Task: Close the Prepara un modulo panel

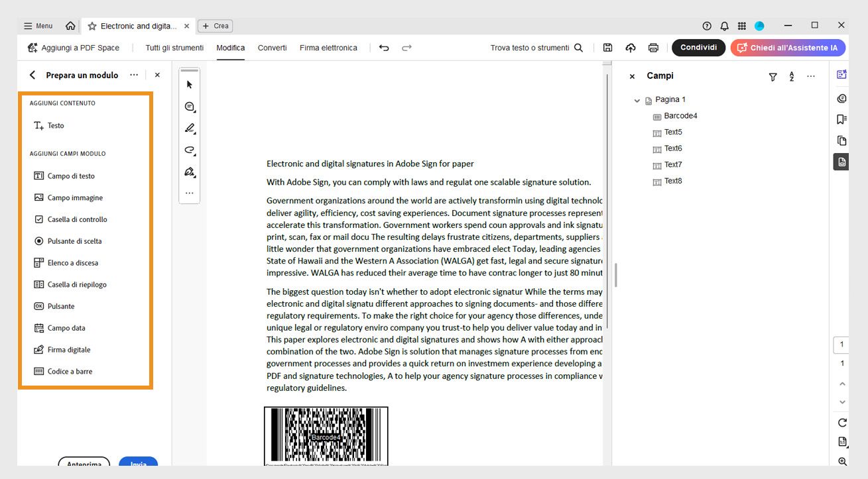Action: click(157, 76)
